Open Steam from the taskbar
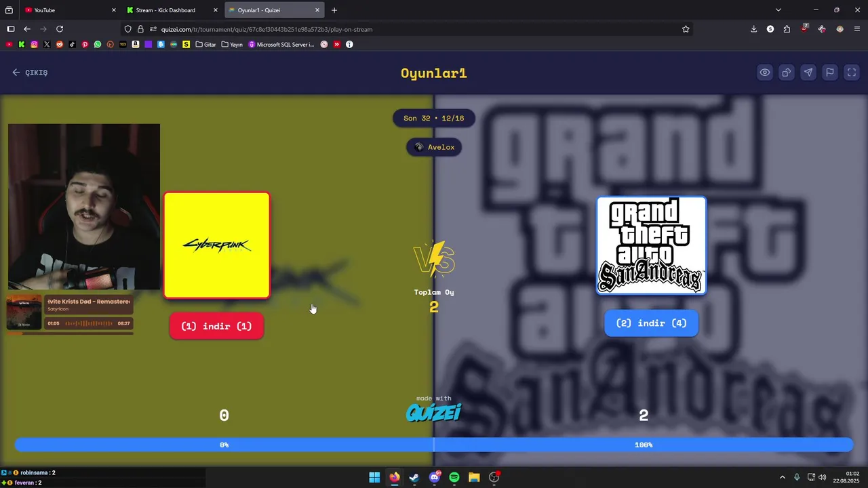Screen dimensions: 868x488 414,477
